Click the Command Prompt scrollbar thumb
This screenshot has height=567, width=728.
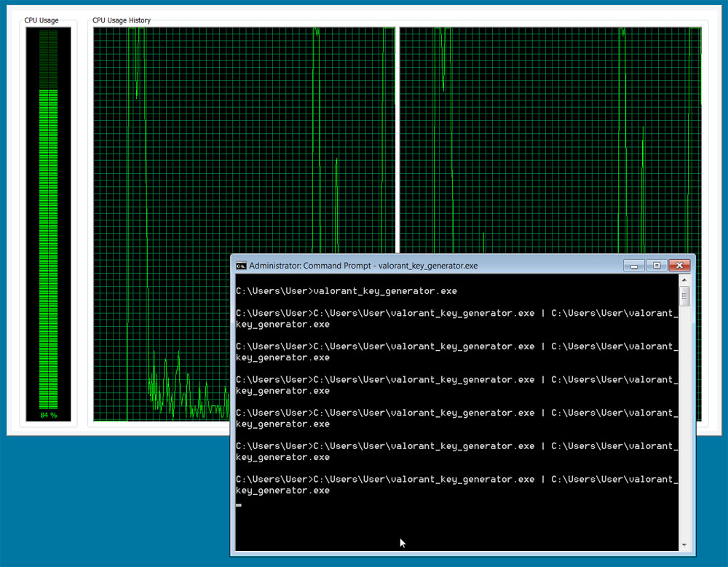tap(684, 296)
